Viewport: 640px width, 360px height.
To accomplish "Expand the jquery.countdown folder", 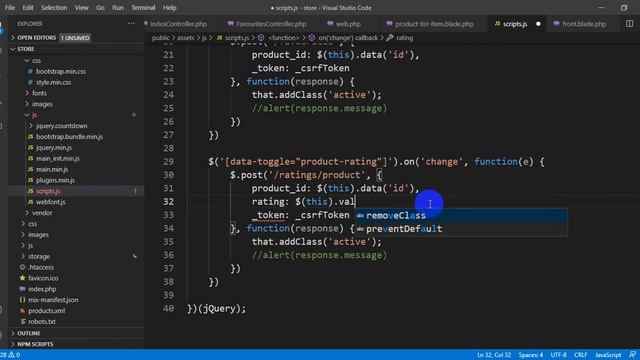I will (x=61, y=126).
